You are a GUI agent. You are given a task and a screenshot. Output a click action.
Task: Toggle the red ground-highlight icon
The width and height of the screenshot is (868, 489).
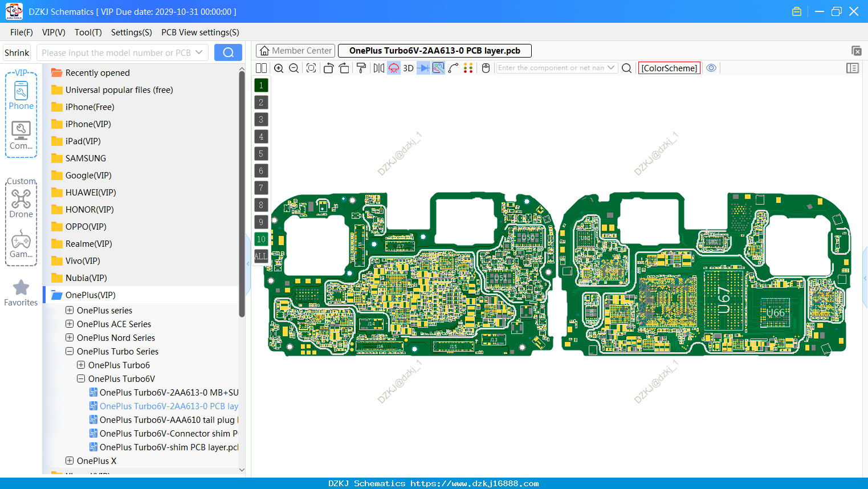394,68
